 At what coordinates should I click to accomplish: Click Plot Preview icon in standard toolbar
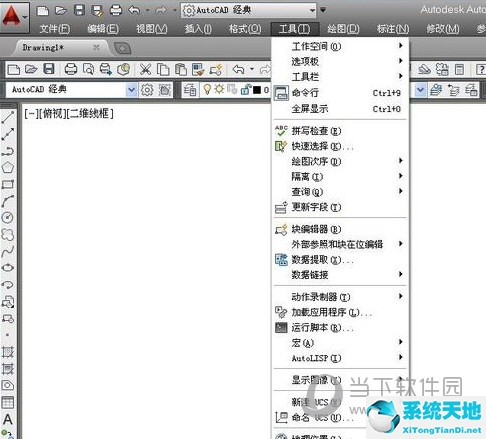pyautogui.click(x=88, y=69)
